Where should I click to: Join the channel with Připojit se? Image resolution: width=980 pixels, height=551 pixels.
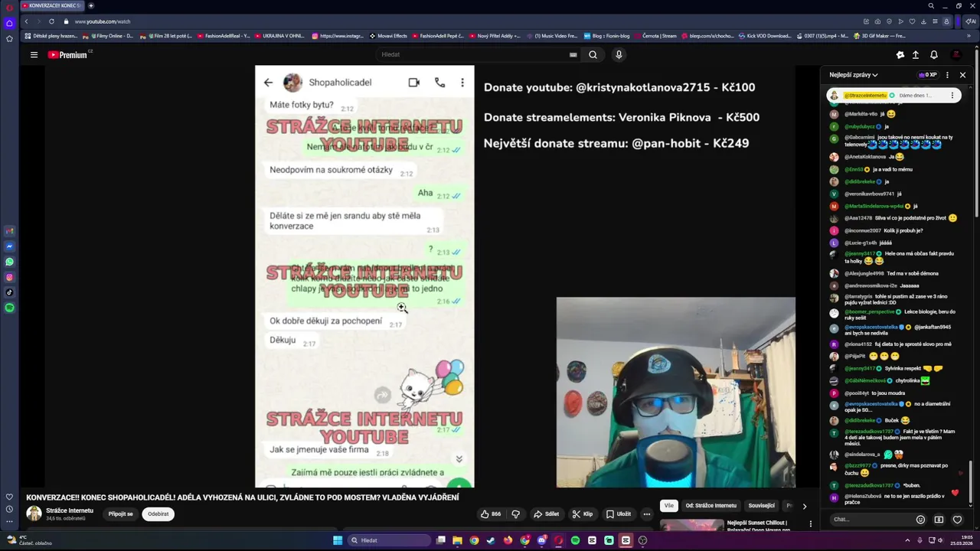[120, 514]
